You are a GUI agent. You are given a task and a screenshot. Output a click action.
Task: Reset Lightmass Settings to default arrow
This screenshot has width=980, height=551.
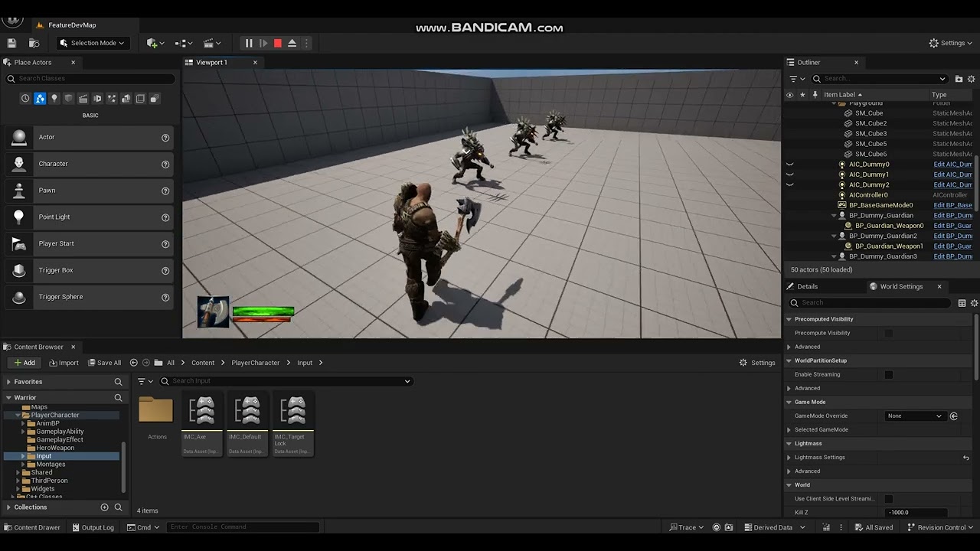(x=966, y=458)
